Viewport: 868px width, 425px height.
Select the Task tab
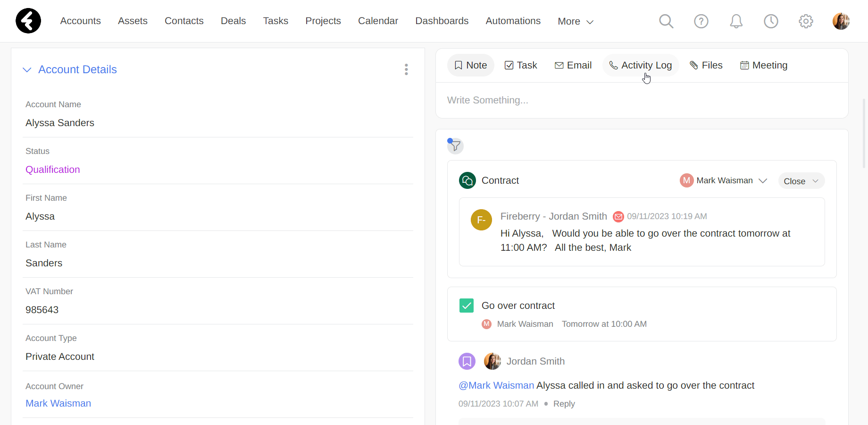coord(521,65)
